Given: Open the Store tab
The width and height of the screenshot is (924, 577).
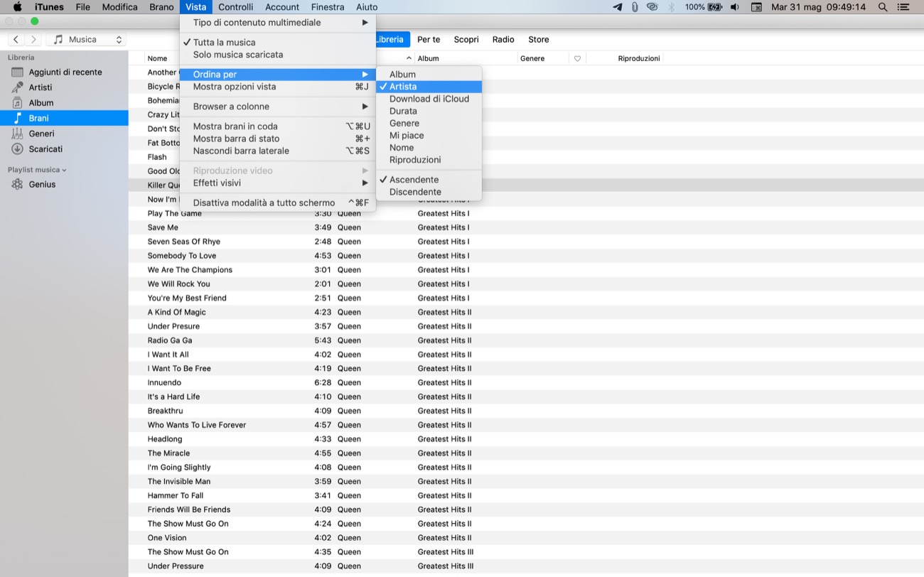Looking at the screenshot, I should (x=539, y=40).
